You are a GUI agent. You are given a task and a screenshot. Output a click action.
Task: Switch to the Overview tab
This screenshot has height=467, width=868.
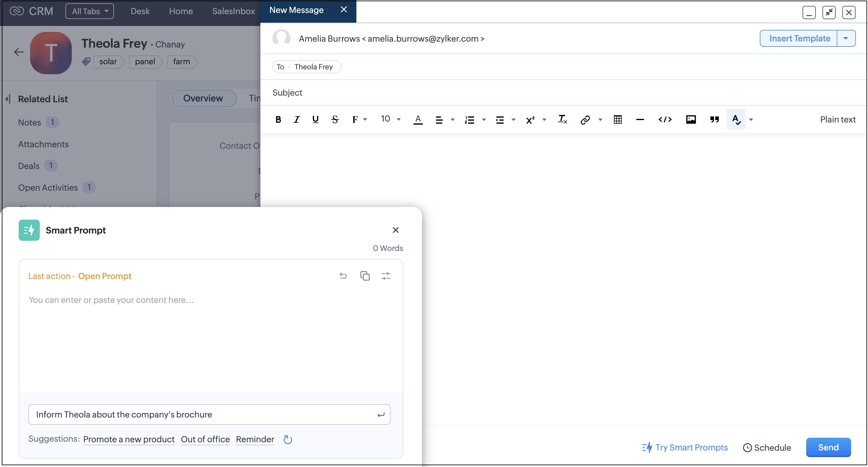pyautogui.click(x=203, y=98)
